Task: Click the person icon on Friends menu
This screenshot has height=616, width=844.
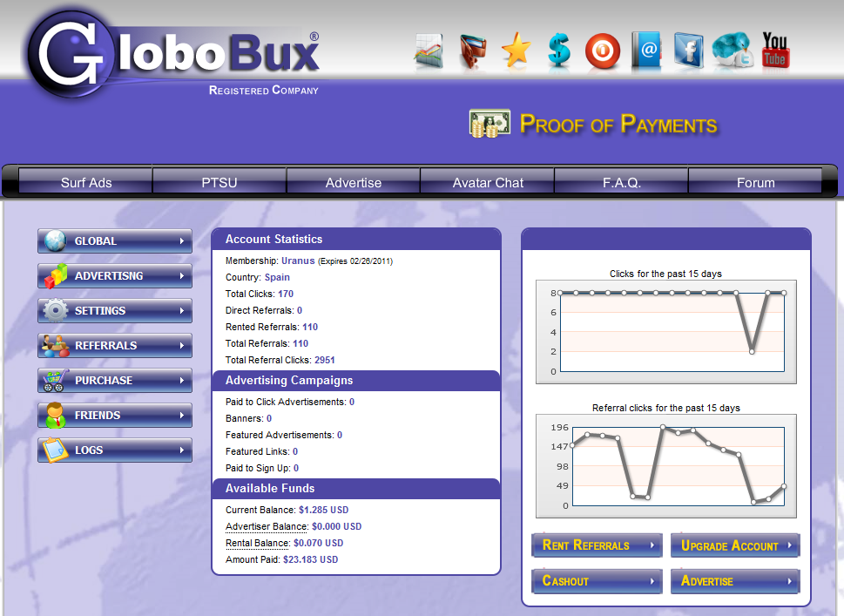Action: point(56,415)
